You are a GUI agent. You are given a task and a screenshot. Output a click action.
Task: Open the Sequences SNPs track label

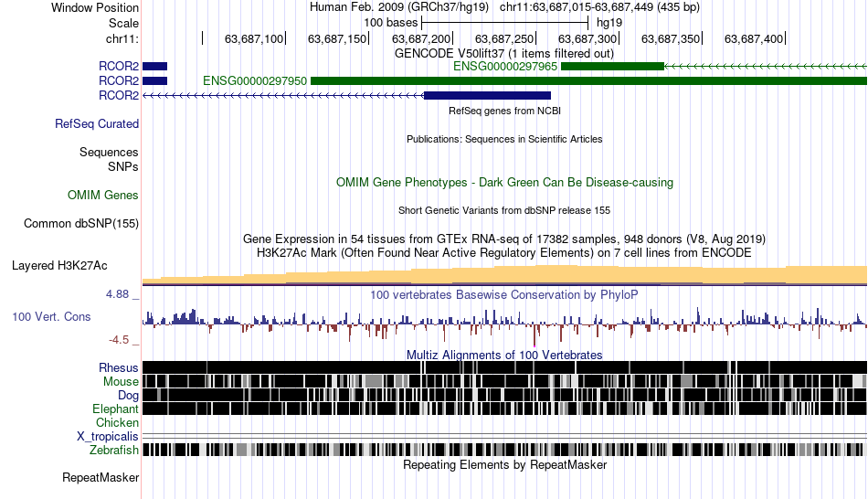[x=109, y=160]
